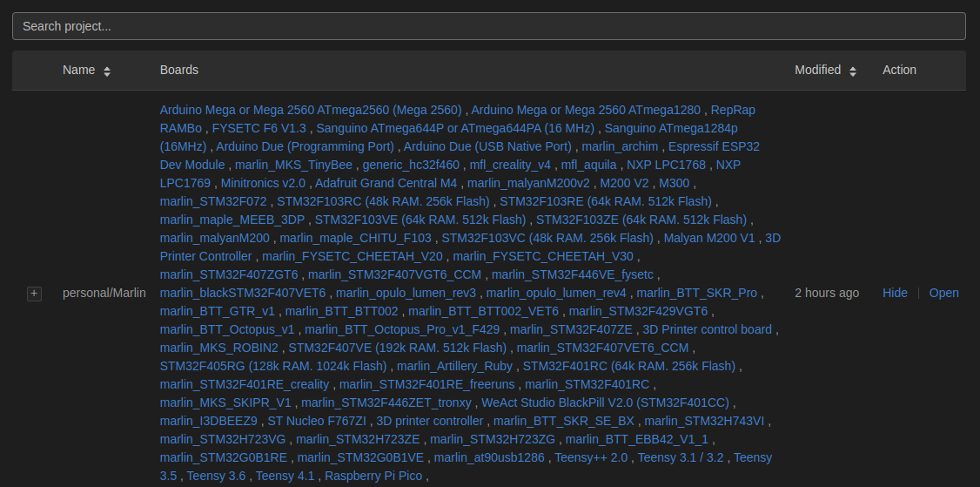Open Malyan M200 V1 board link
Screen dimensions: 980x487
point(709,239)
